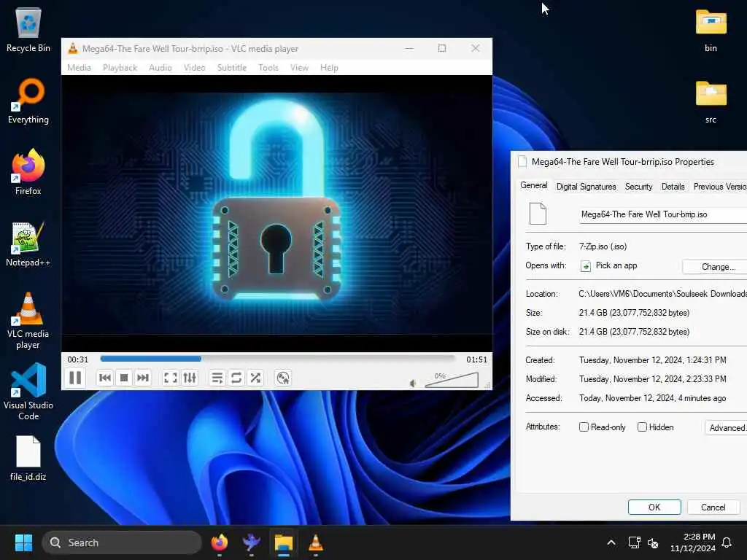This screenshot has width=747, height=560.
Task: Open the VLC View menu
Action: 299,68
